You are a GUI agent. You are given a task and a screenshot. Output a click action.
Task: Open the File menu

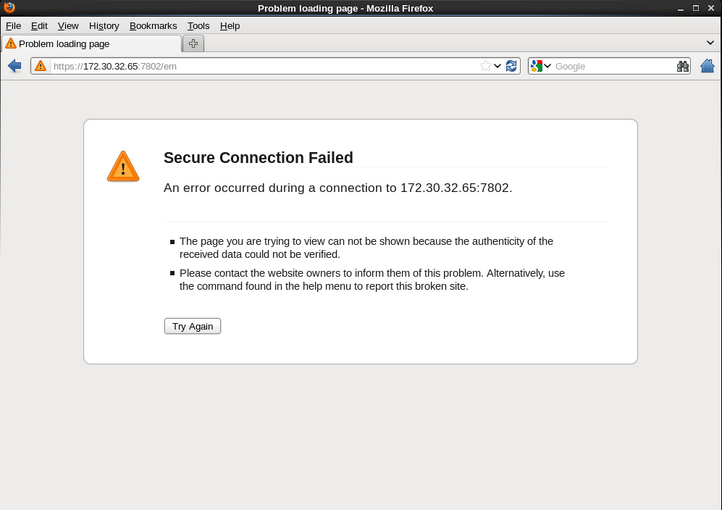click(13, 25)
